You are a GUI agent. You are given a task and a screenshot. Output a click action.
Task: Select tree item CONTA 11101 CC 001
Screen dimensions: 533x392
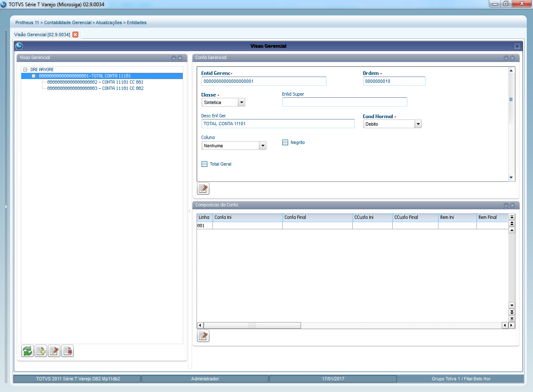pos(95,82)
